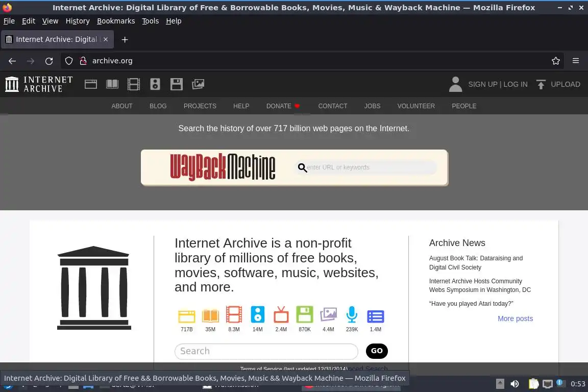Open the Edit menu
588x392 pixels.
29,21
